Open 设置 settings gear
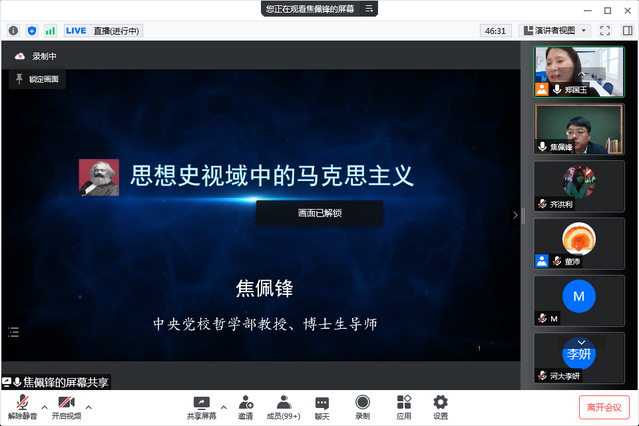 point(440,402)
